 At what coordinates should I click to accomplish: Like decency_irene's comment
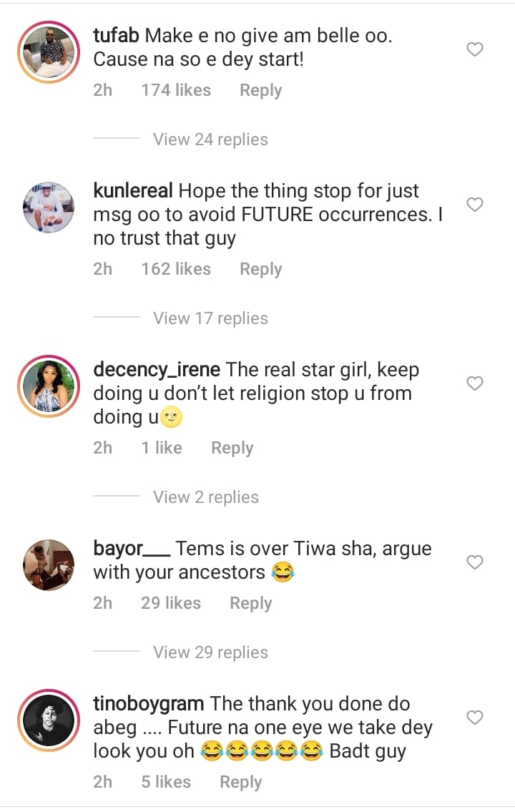[475, 383]
